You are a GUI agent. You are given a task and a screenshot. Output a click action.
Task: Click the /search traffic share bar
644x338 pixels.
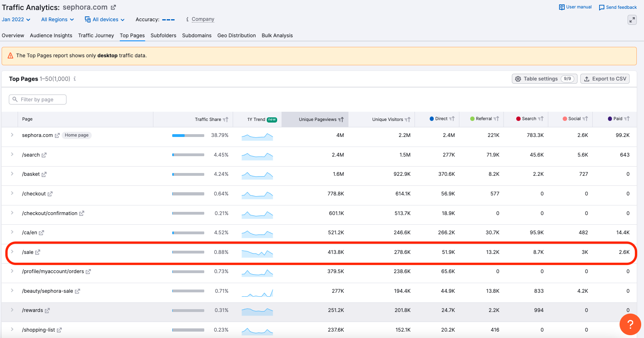point(188,155)
